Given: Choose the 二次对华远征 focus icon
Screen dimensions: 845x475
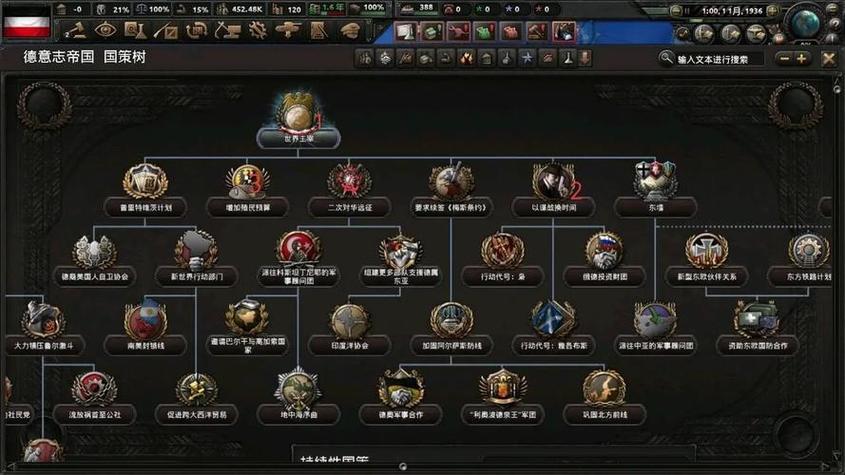Looking at the screenshot, I should tap(349, 181).
